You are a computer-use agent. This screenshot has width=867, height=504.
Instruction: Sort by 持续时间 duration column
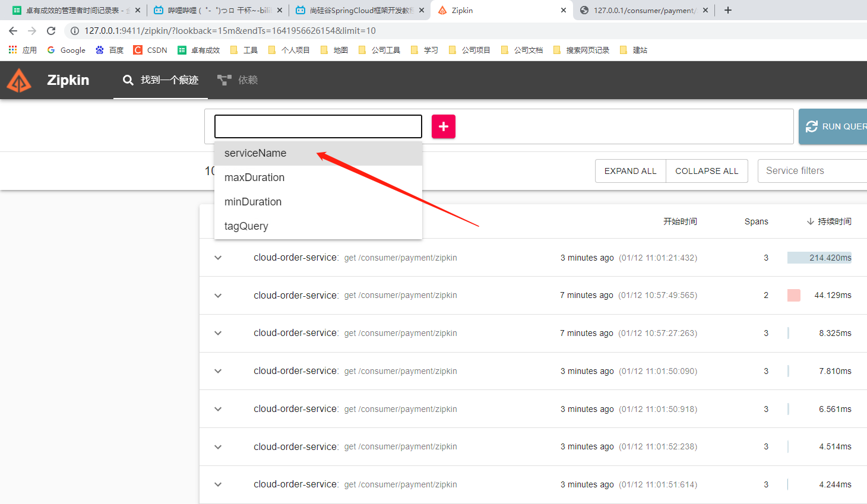tap(829, 221)
